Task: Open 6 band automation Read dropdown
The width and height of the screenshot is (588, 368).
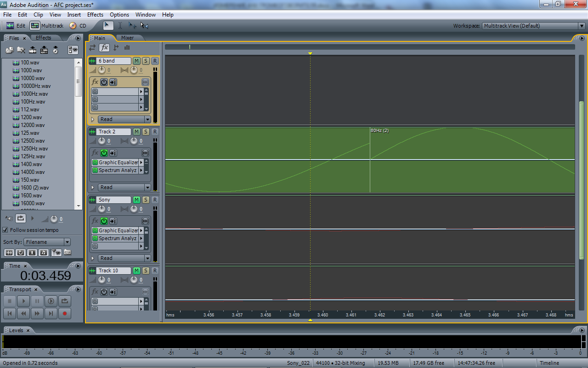Action: [124, 119]
